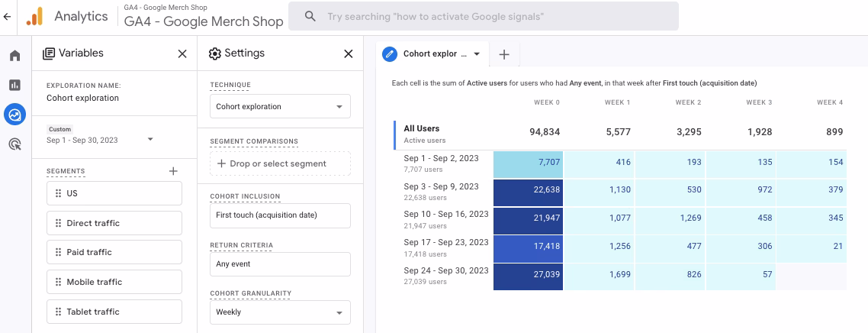Click the back arrow icon
The height and width of the screenshot is (333, 868).
pyautogui.click(x=7, y=17)
